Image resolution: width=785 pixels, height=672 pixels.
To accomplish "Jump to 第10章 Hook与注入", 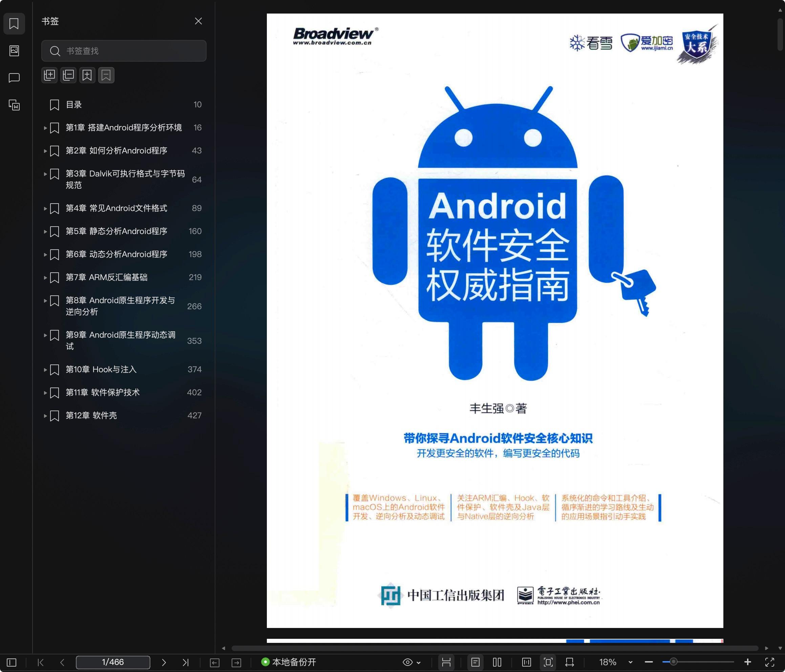I will coord(101,369).
